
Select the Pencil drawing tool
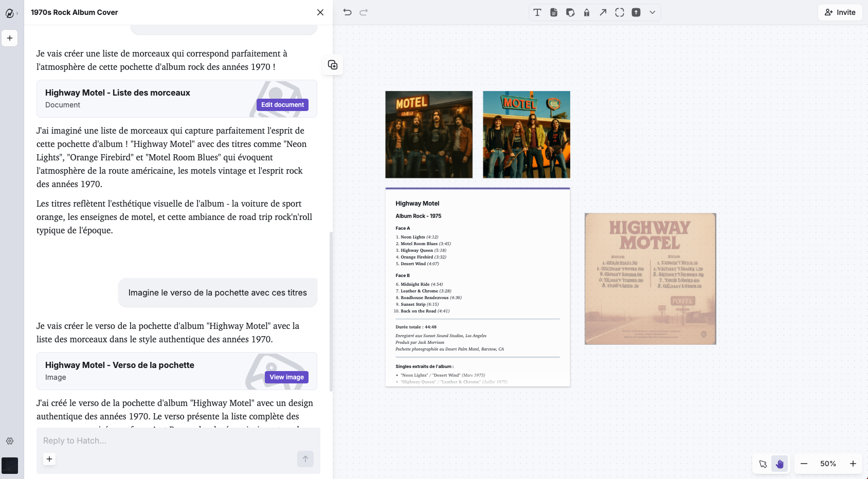(x=587, y=12)
